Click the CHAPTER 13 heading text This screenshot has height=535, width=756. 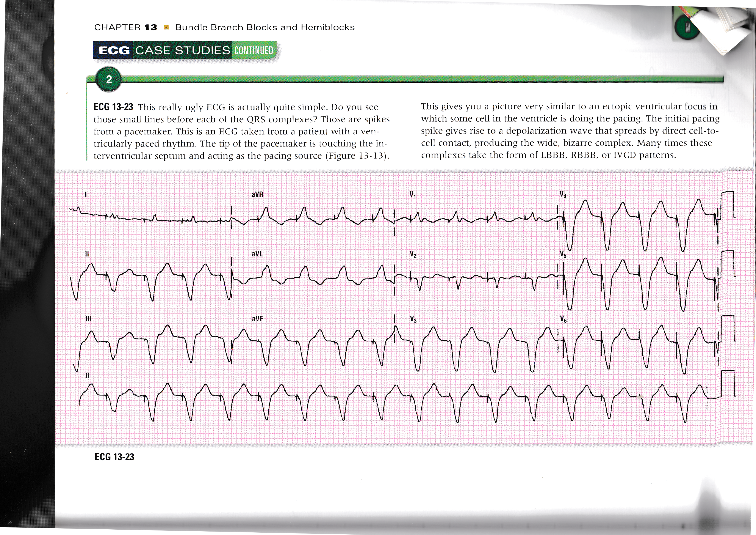pos(125,27)
